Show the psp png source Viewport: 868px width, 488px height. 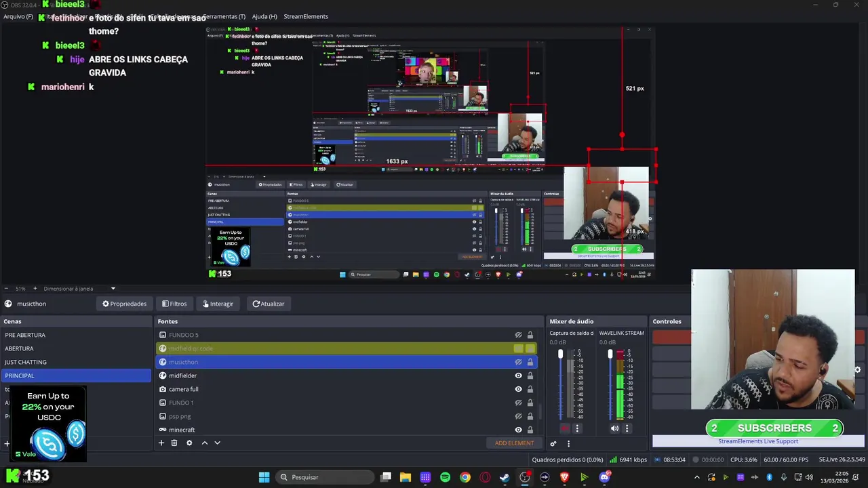pos(518,416)
